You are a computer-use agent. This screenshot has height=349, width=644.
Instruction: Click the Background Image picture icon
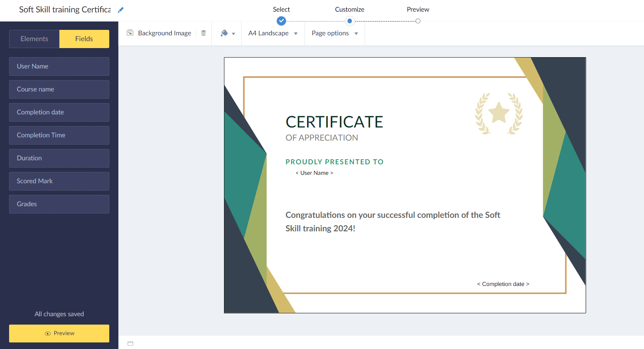pyautogui.click(x=130, y=33)
